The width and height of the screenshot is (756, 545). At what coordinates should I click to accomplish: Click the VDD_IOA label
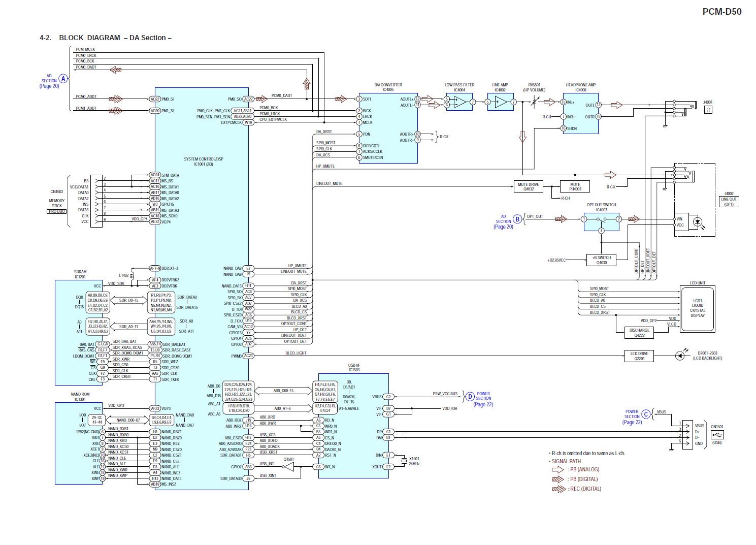click(x=450, y=408)
